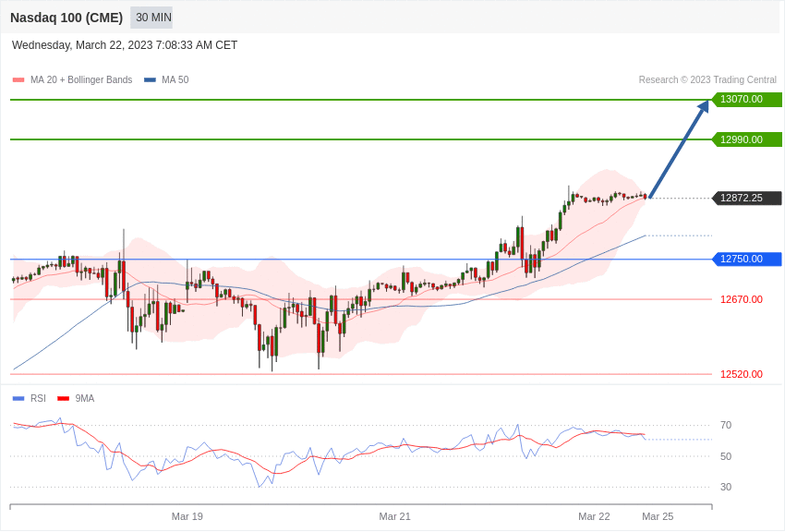
Task: Toggle the RSI legend label
Action: tap(38, 399)
